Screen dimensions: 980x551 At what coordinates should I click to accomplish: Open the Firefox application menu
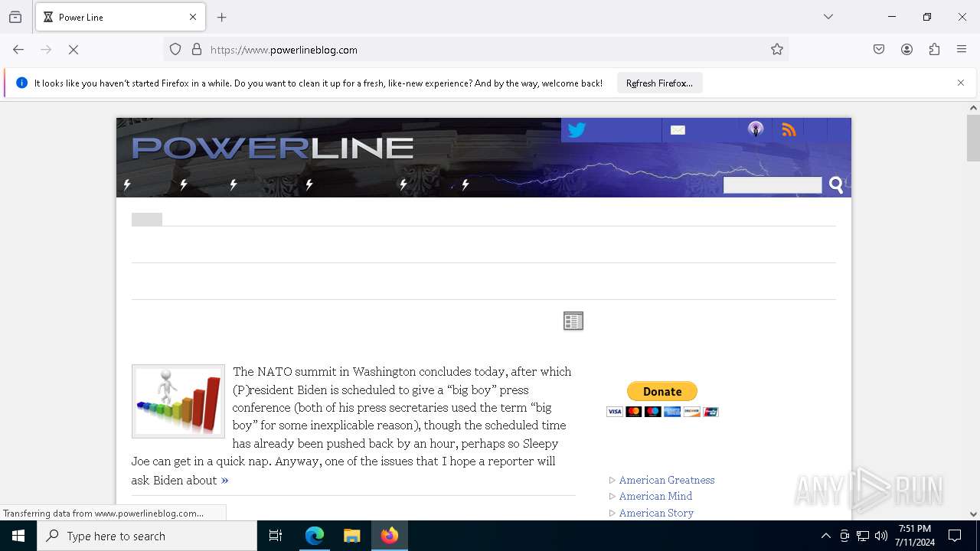click(x=962, y=50)
